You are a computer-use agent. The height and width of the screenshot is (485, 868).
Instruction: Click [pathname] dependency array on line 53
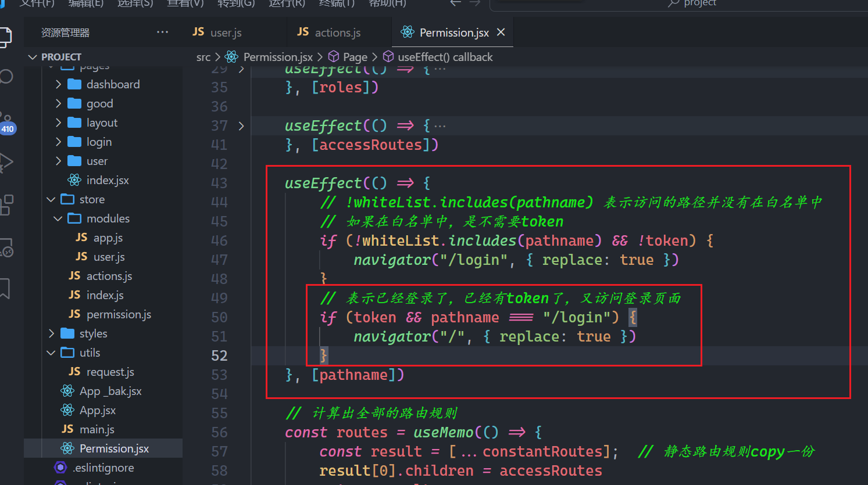click(x=358, y=375)
